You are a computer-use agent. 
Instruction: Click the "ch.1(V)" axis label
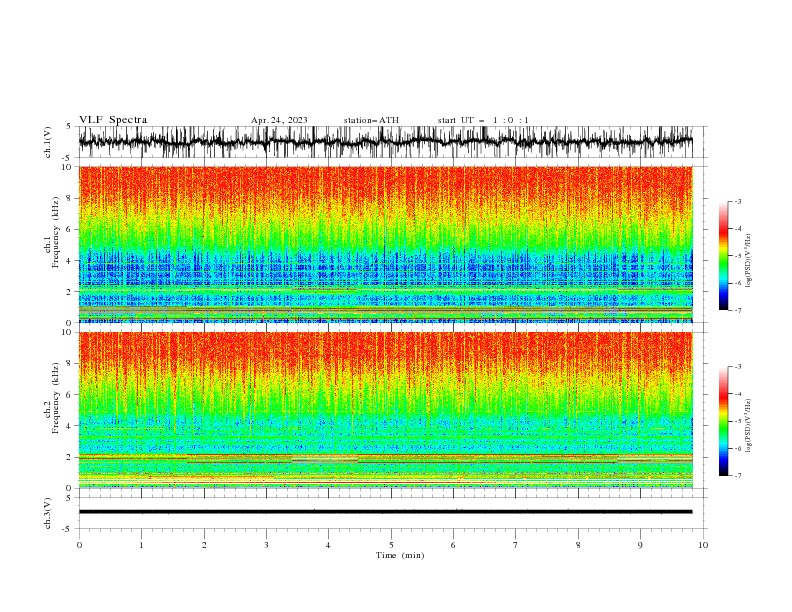[48, 142]
